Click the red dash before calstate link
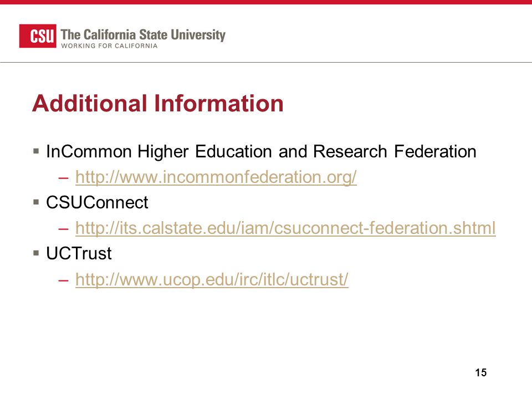This screenshot has height=399, width=532. click(63, 229)
